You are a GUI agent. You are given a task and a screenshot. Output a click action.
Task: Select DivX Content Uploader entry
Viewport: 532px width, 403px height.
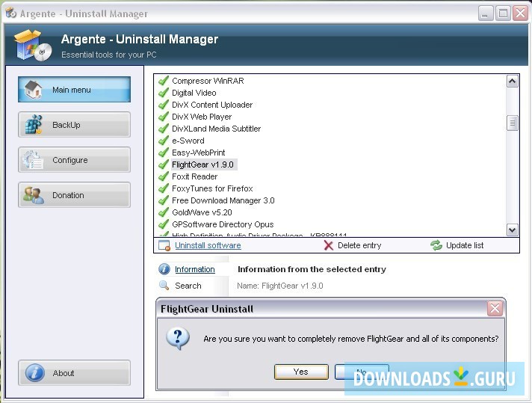(212, 105)
